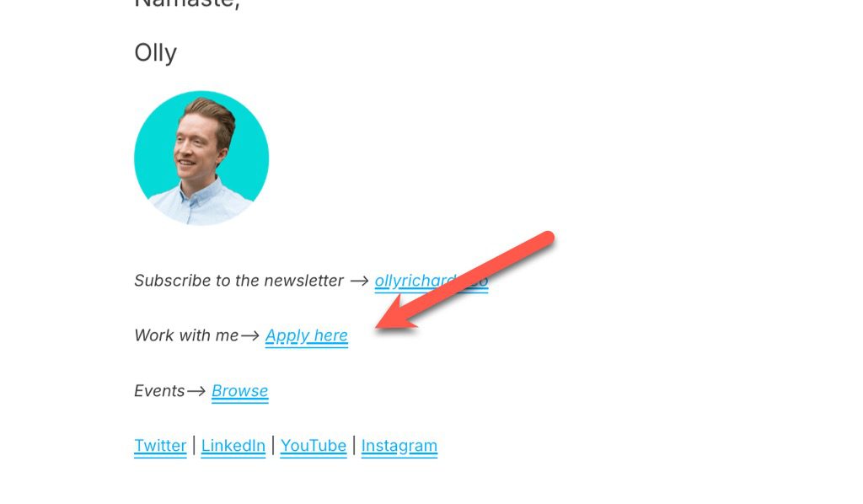This screenshot has width=863, height=504.
Task: Click the Namaste greeting text
Action: [x=187, y=4]
